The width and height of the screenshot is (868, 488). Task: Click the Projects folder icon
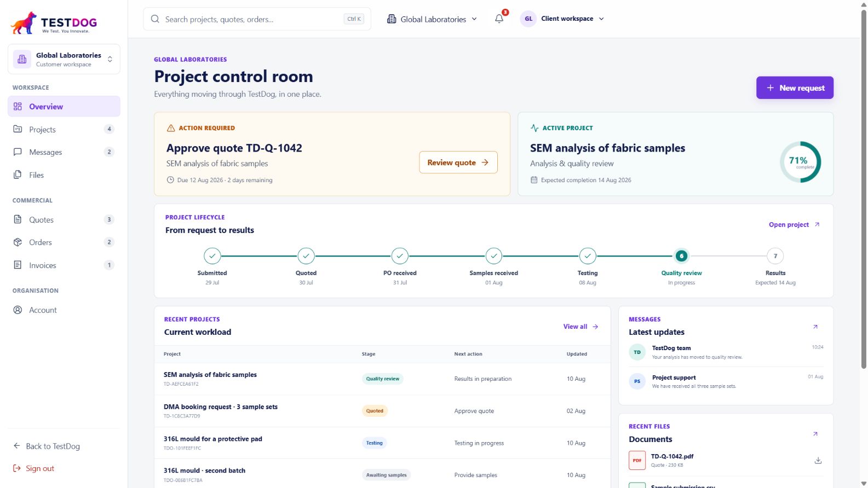click(x=18, y=129)
